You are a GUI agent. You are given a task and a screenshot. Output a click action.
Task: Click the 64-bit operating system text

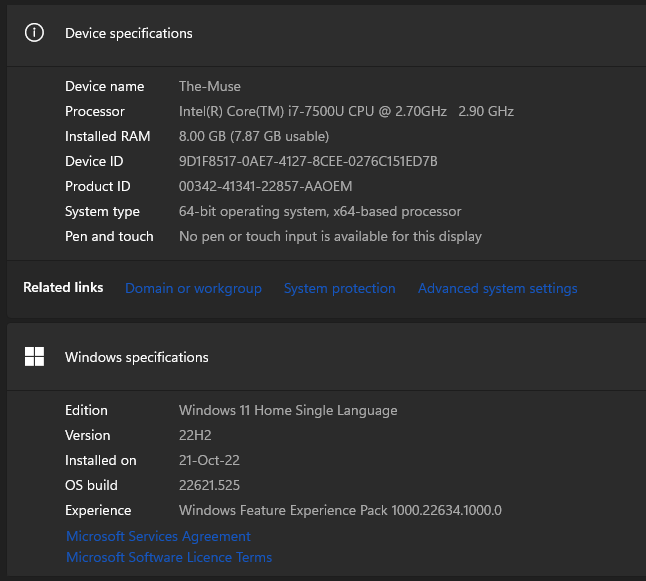click(319, 211)
